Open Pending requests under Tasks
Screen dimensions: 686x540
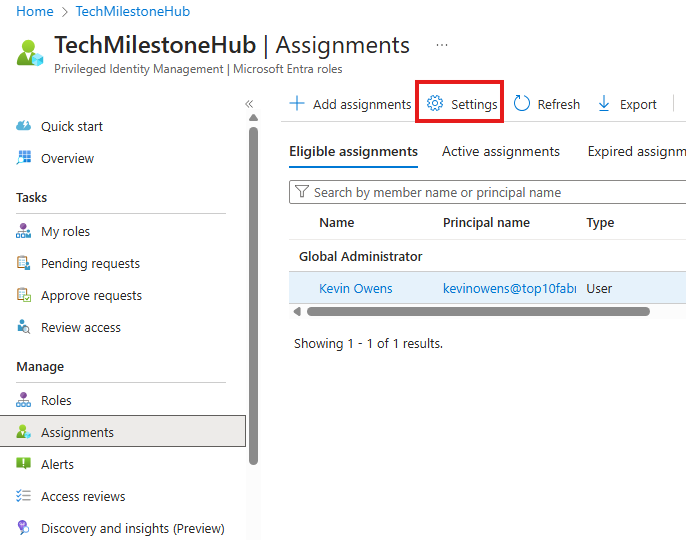90,264
